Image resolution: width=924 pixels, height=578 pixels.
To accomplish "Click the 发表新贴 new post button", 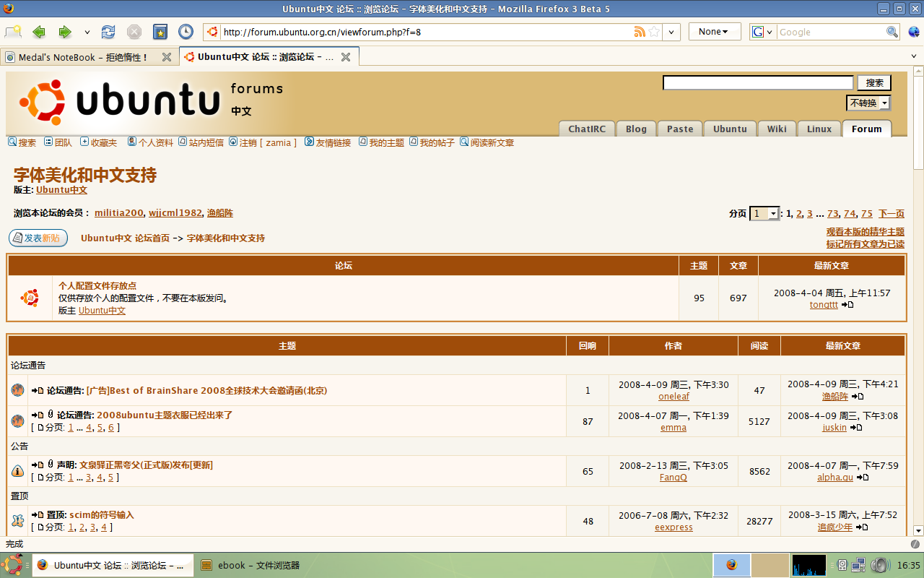I will pyautogui.click(x=38, y=238).
